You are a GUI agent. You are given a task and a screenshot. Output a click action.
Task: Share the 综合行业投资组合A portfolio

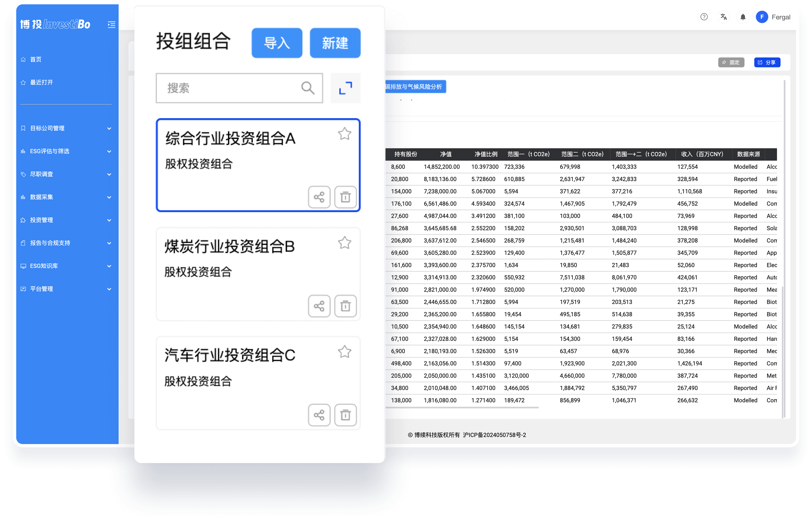[319, 197]
